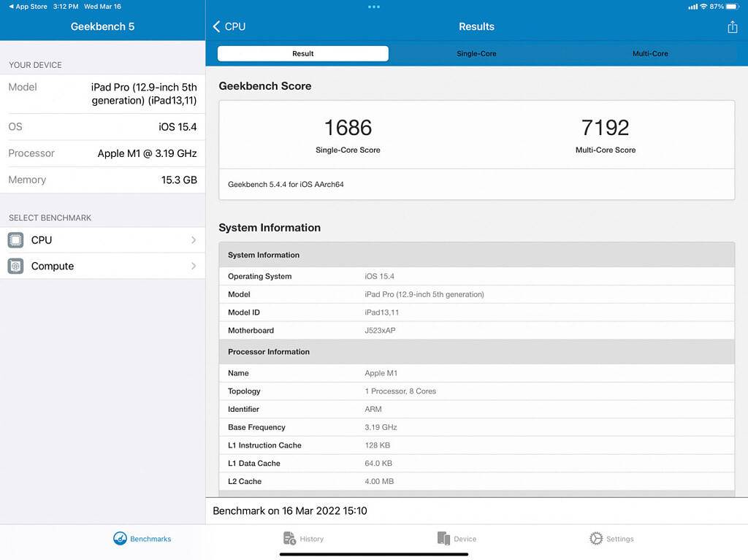Open the History tab
Image resolution: width=748 pixels, height=560 pixels.
point(303,539)
